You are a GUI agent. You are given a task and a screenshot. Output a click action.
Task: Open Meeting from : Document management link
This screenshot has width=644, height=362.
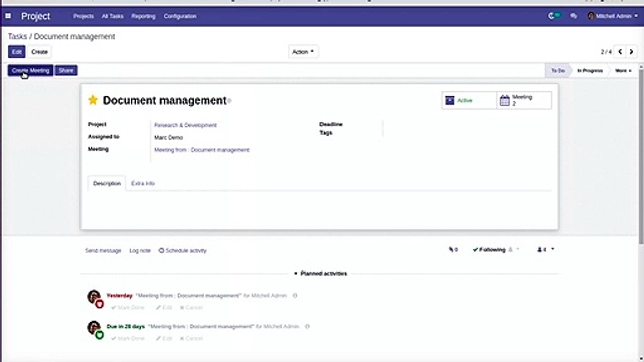pyautogui.click(x=201, y=150)
